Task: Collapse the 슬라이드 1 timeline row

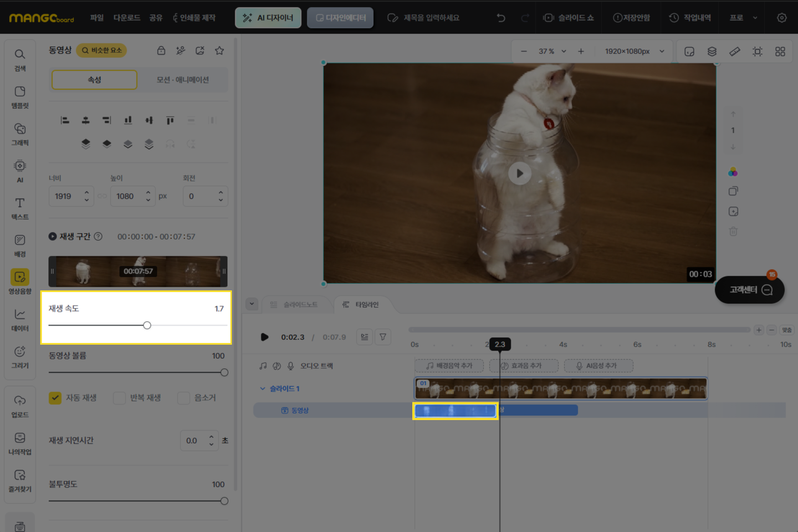Action: tap(263, 388)
